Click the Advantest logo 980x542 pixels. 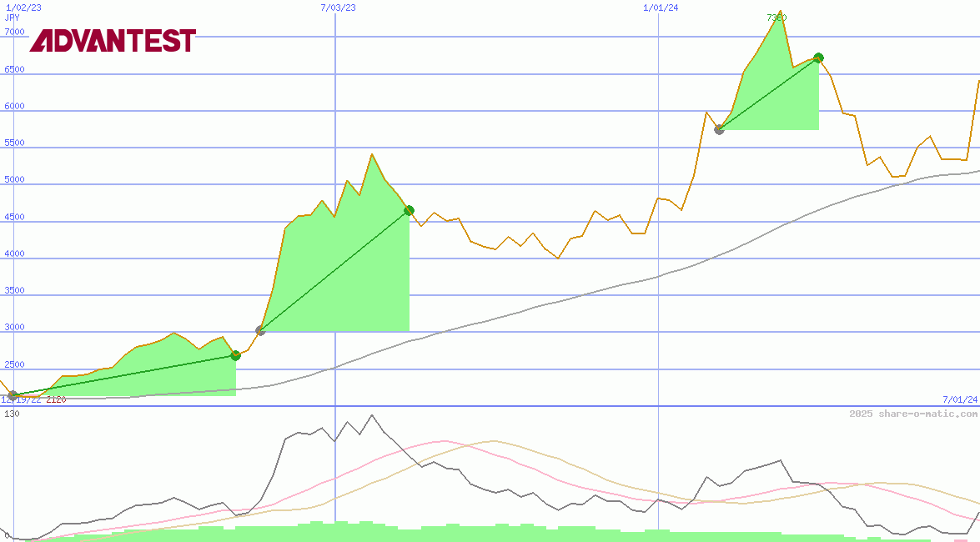[113, 40]
